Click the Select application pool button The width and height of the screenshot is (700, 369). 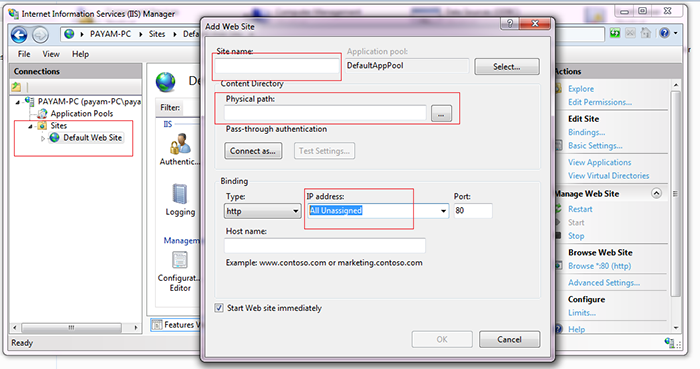click(507, 66)
